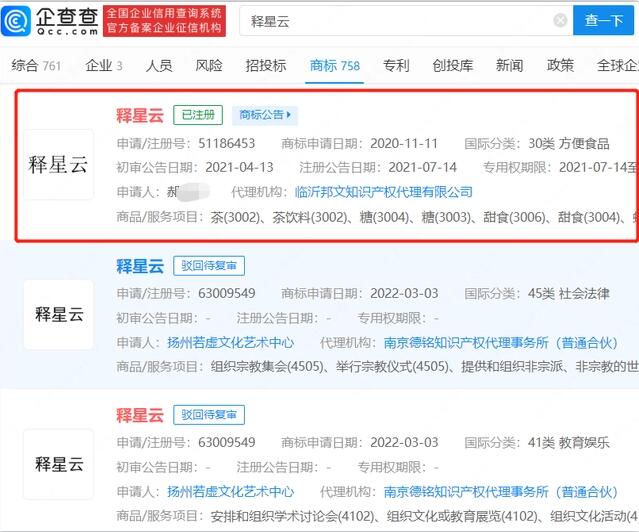This screenshot has height=532, width=639.
Task: Click 41类 教育娱乐 classification text
Action: click(x=569, y=442)
